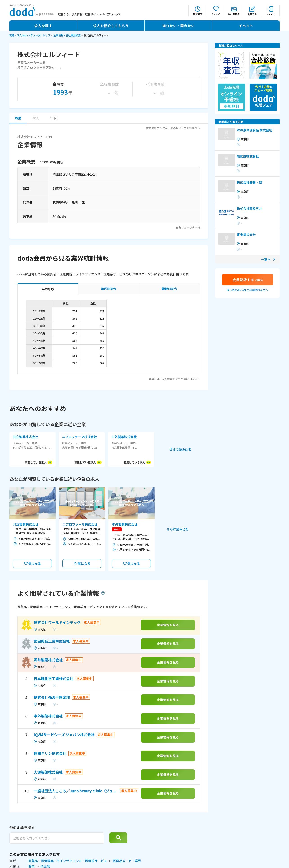Click さらに読み込む beside company cards

click(180, 450)
